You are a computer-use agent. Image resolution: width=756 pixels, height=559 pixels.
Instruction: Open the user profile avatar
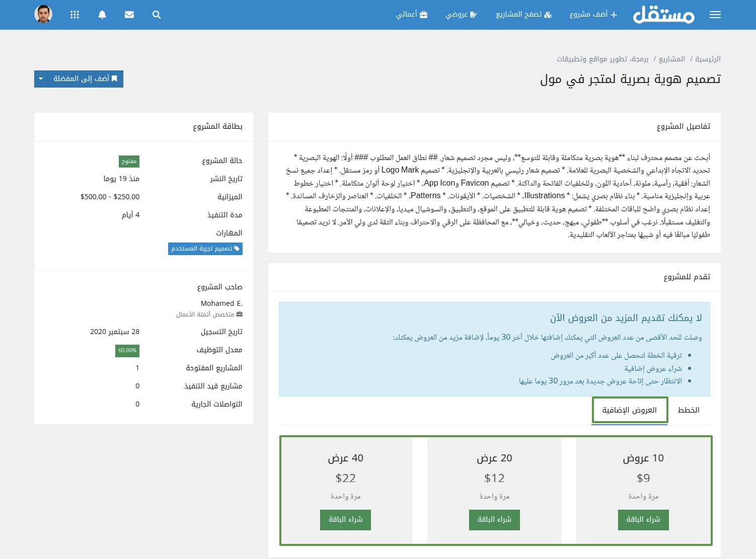pos(43,14)
